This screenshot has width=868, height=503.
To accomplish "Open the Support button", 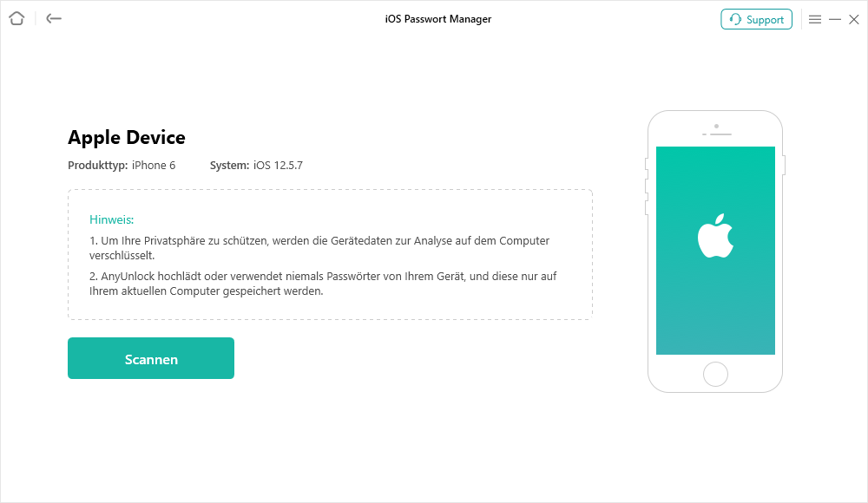I will click(756, 19).
